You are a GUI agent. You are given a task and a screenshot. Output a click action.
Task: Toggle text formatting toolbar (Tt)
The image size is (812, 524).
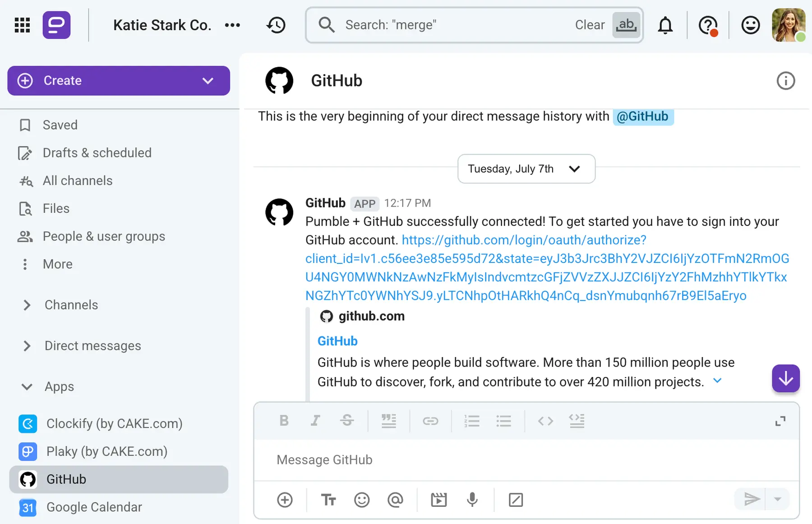(x=328, y=500)
